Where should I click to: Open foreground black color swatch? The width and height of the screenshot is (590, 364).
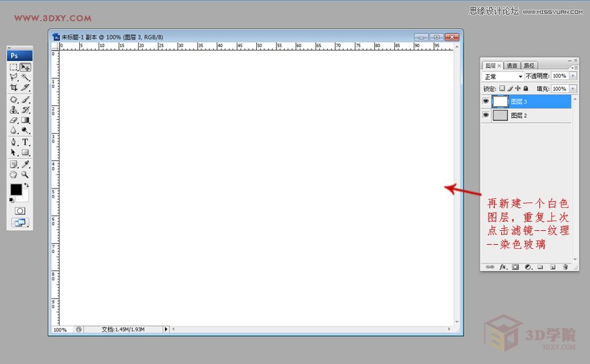(x=16, y=189)
